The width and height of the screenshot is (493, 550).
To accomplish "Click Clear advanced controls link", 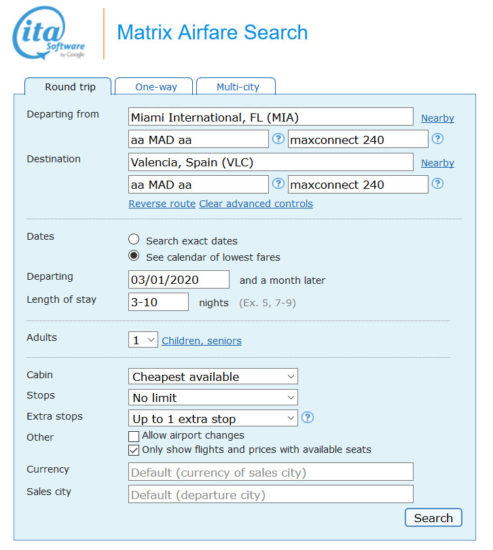I will pyautogui.click(x=256, y=204).
